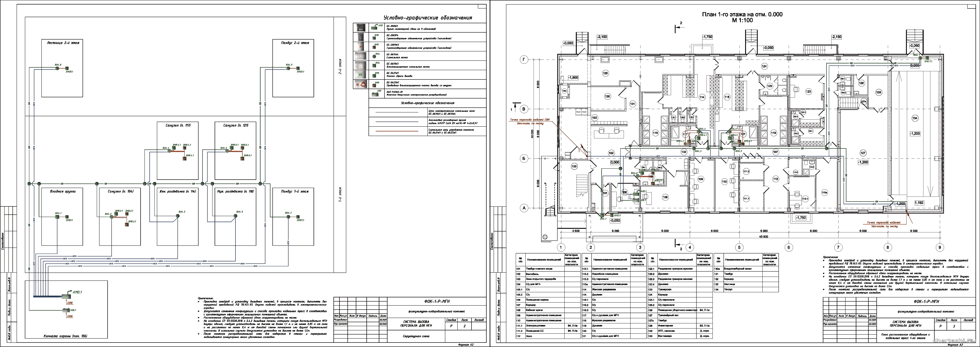The height and width of the screenshot is (347, 980).
Task: Select the UGB.1 power supply symbol
Action: pyautogui.click(x=67, y=310)
